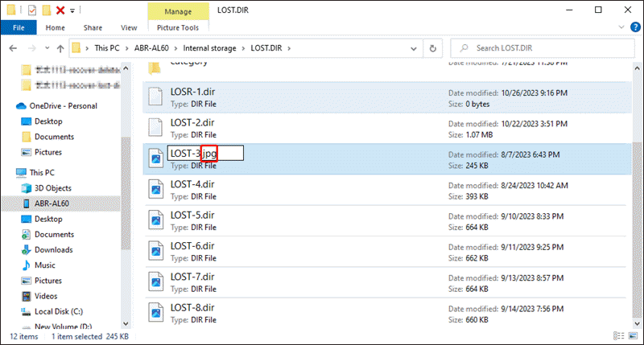644x345 pixels.
Task: Select the LOST-8.dir file
Action: point(387,313)
